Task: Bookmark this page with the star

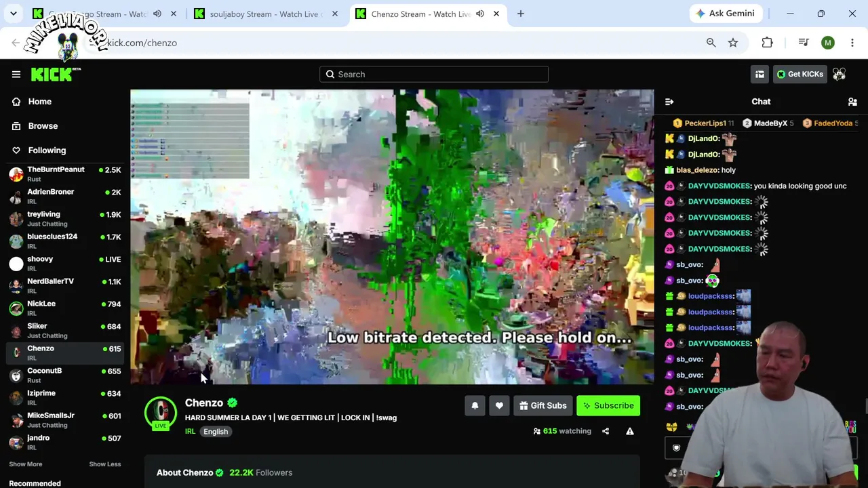Action: (733, 43)
